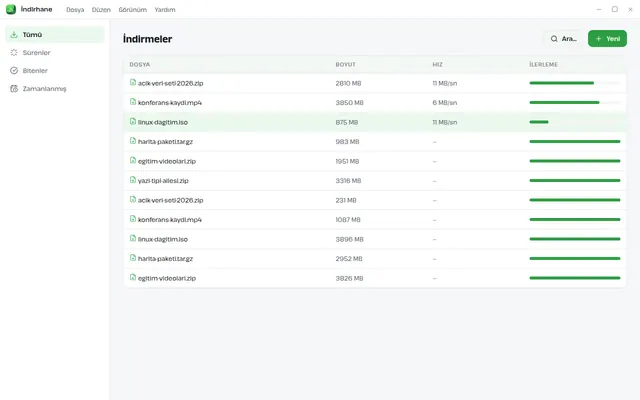Click the 3896 MB size value
This screenshot has height=400, width=640.
coord(349,239)
